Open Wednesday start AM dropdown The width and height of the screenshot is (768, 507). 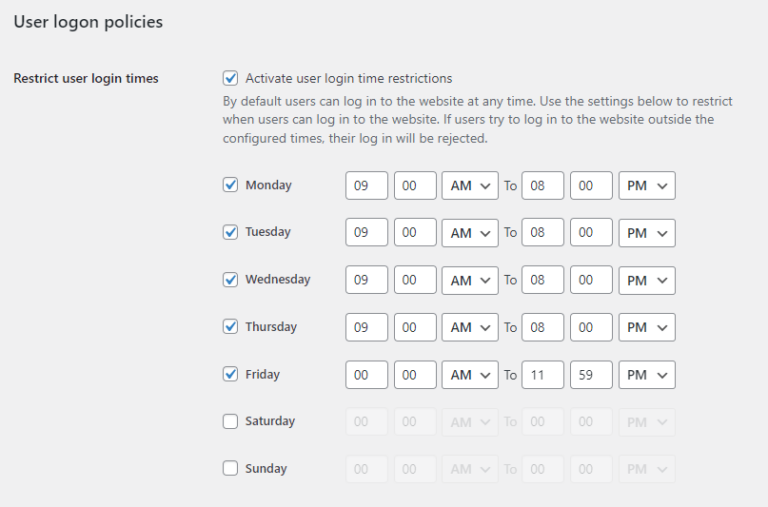[470, 280]
